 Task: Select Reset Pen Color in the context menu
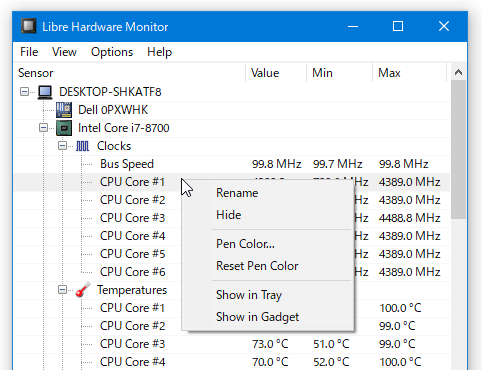268,266
